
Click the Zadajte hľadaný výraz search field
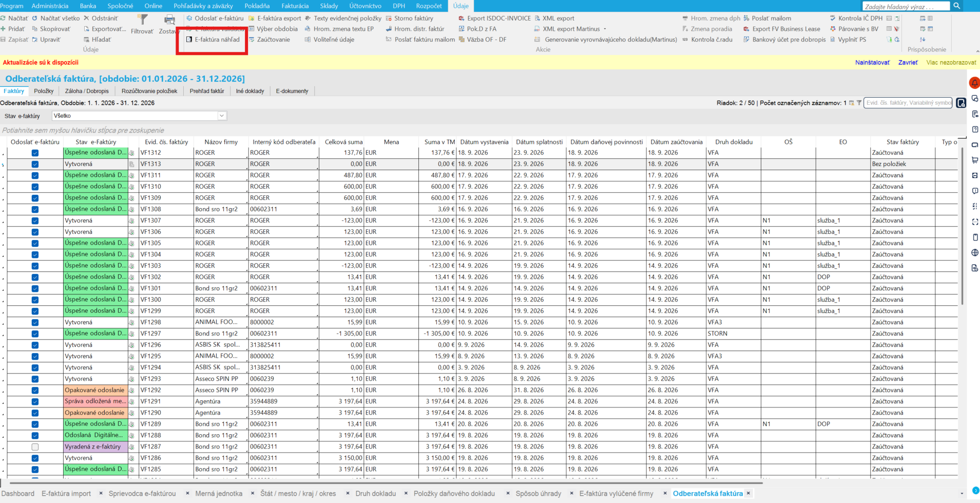click(x=906, y=6)
